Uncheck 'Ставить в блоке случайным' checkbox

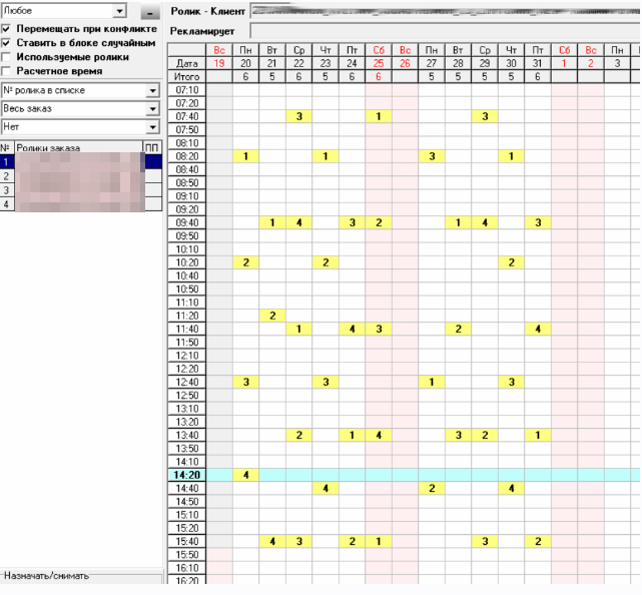[x=6, y=43]
